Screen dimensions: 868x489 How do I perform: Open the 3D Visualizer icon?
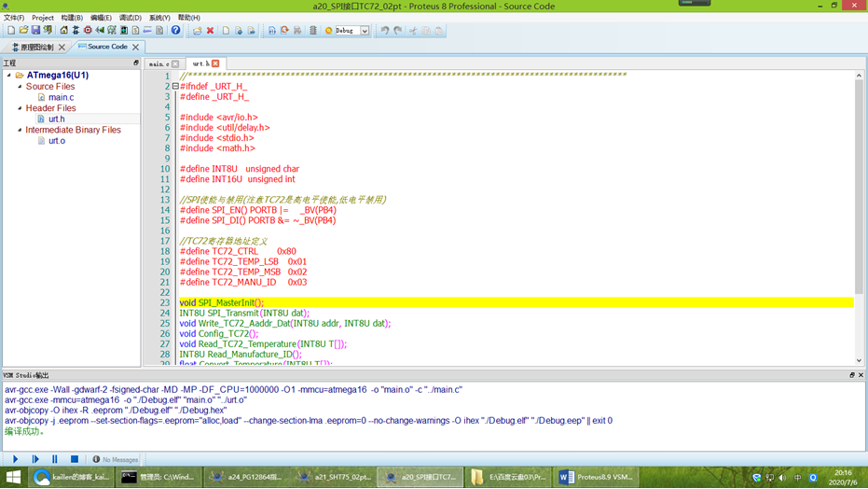(100, 31)
